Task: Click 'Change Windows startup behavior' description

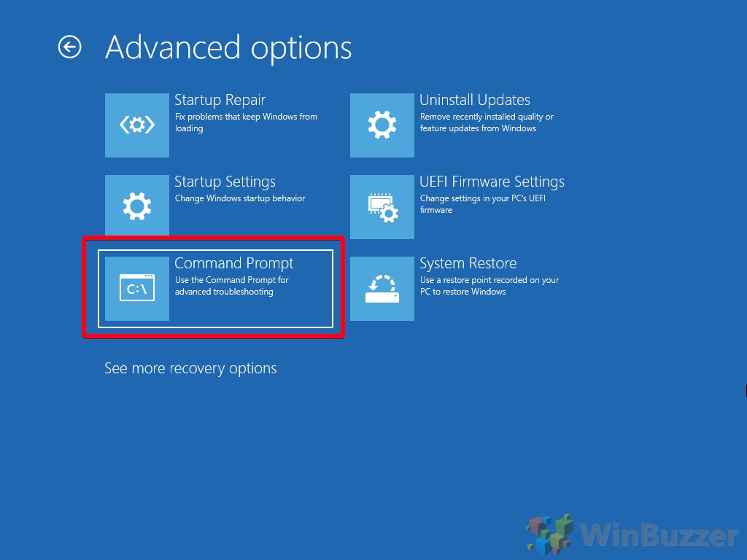Action: [x=239, y=198]
